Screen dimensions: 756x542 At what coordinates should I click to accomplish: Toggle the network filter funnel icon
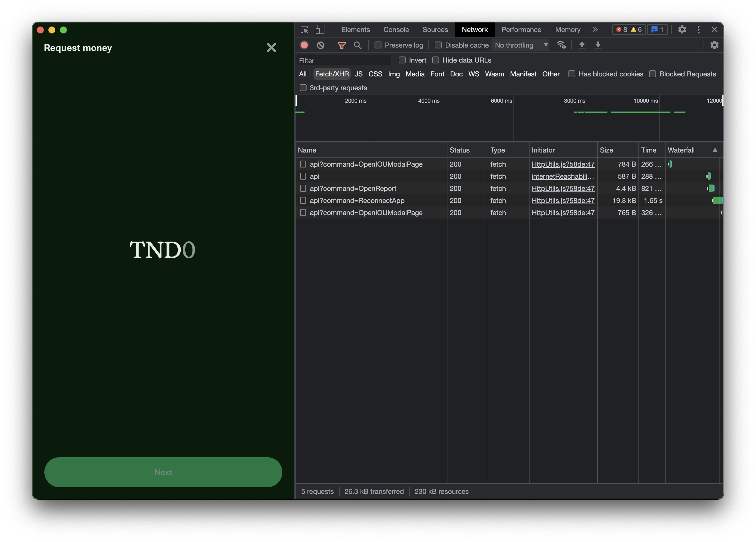point(341,45)
